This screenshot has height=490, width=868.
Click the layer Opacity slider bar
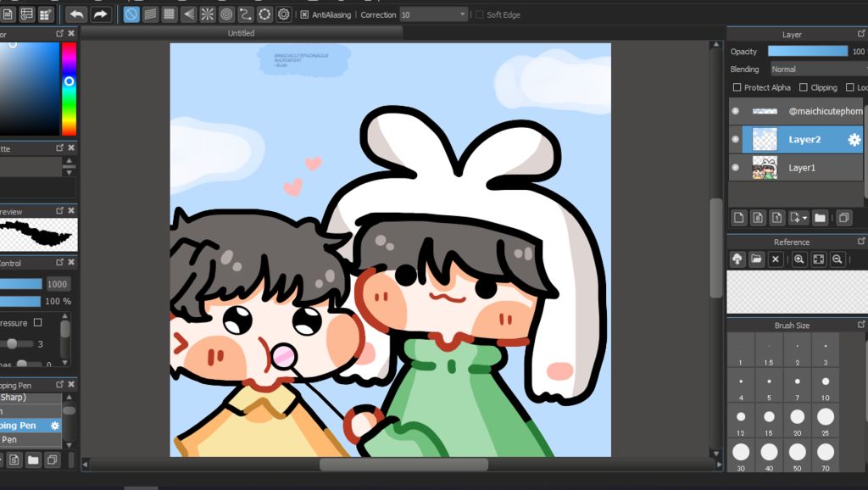pyautogui.click(x=808, y=51)
